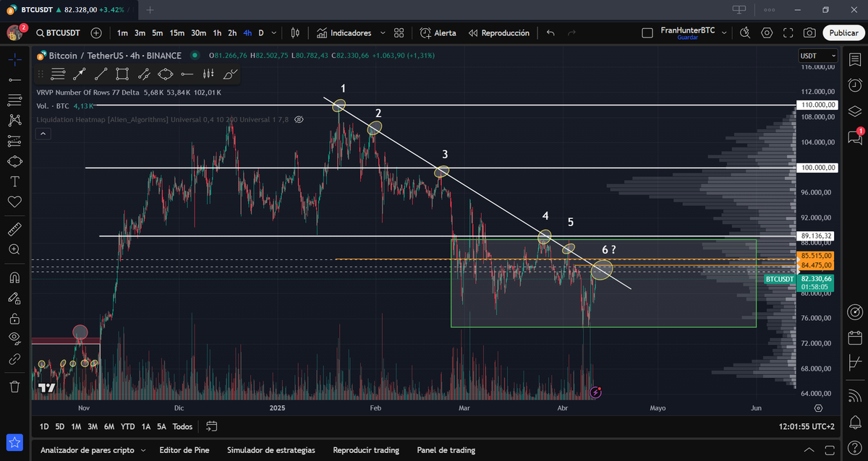Open the chart patterns tool

tap(14, 120)
